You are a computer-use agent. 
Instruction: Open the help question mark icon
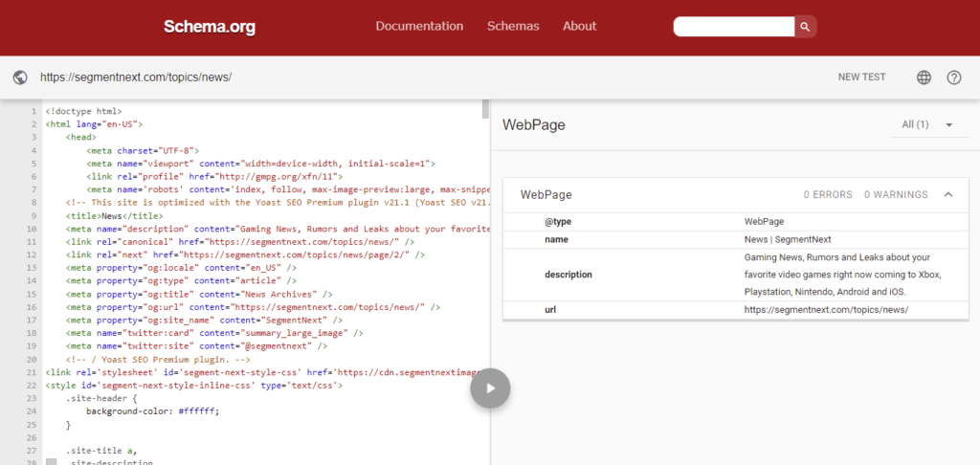pos(954,77)
